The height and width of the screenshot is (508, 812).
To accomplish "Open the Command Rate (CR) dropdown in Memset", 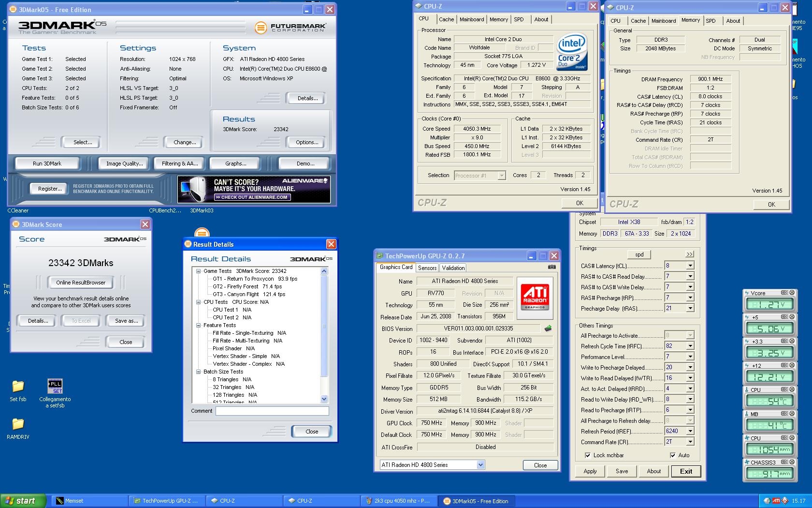I will click(690, 442).
